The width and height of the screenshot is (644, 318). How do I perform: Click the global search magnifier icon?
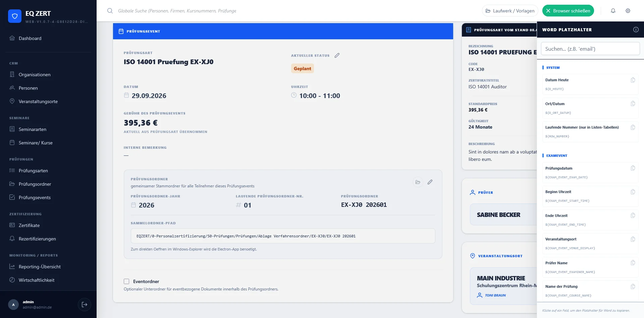click(110, 11)
